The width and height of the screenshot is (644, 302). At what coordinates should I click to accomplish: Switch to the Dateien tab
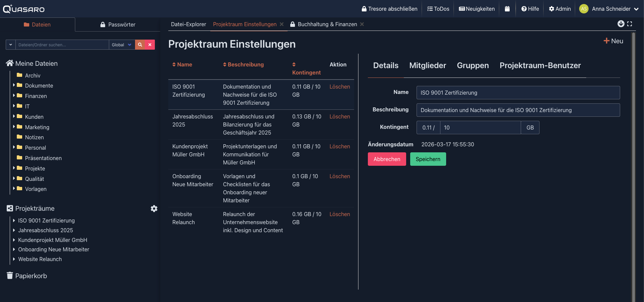click(37, 24)
